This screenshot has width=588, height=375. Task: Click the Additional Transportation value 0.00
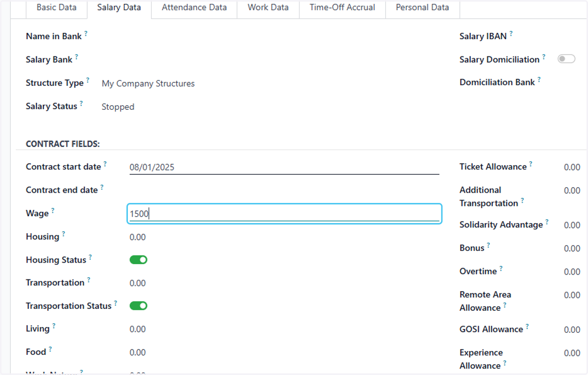point(572,190)
